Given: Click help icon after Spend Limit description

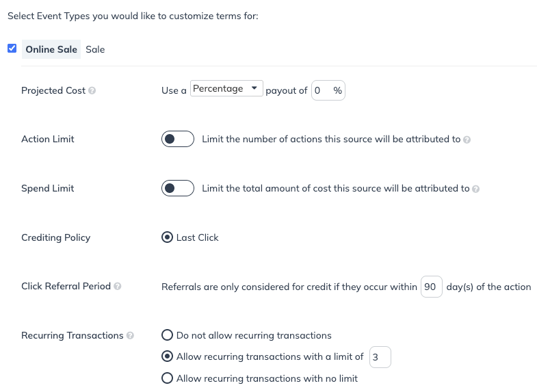Looking at the screenshot, I should 475,189.
